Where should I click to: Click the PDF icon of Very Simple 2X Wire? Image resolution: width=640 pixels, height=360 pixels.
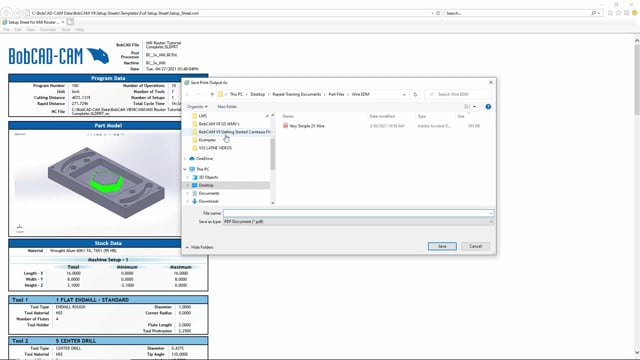coord(285,126)
